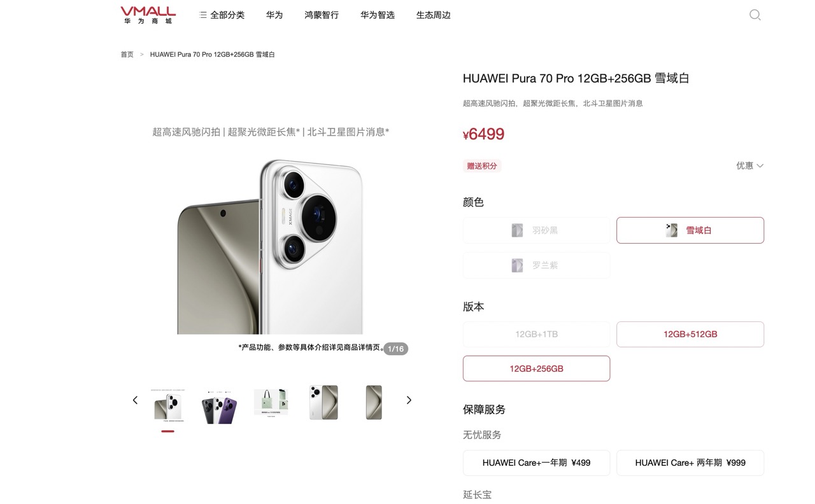Select the 12GB+256GB version option

pyautogui.click(x=536, y=368)
